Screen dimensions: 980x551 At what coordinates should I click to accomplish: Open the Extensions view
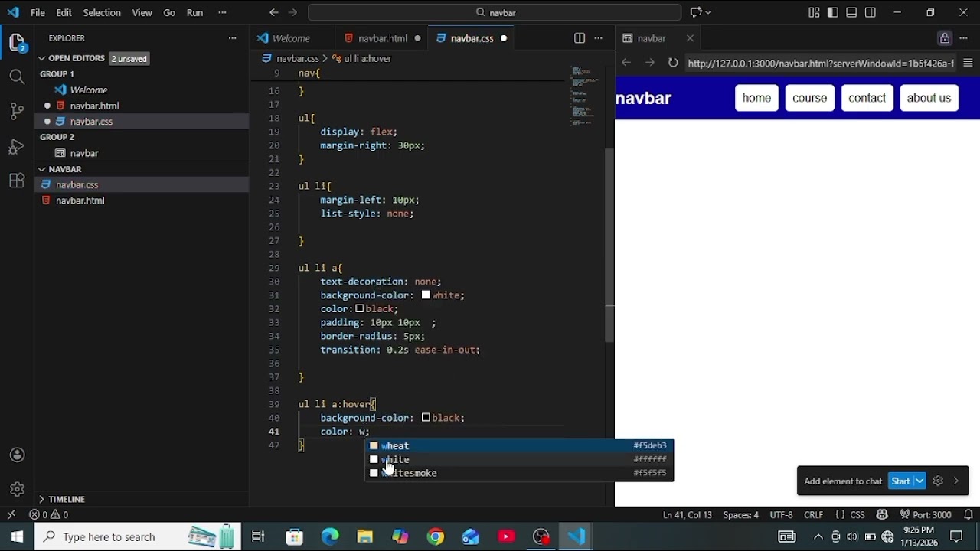pos(17,181)
